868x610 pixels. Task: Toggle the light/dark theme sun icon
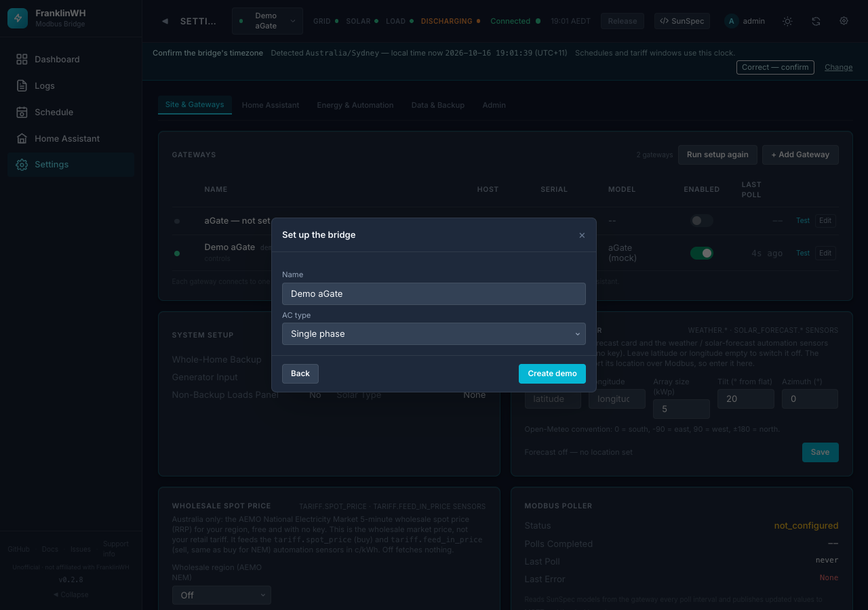[x=787, y=21]
